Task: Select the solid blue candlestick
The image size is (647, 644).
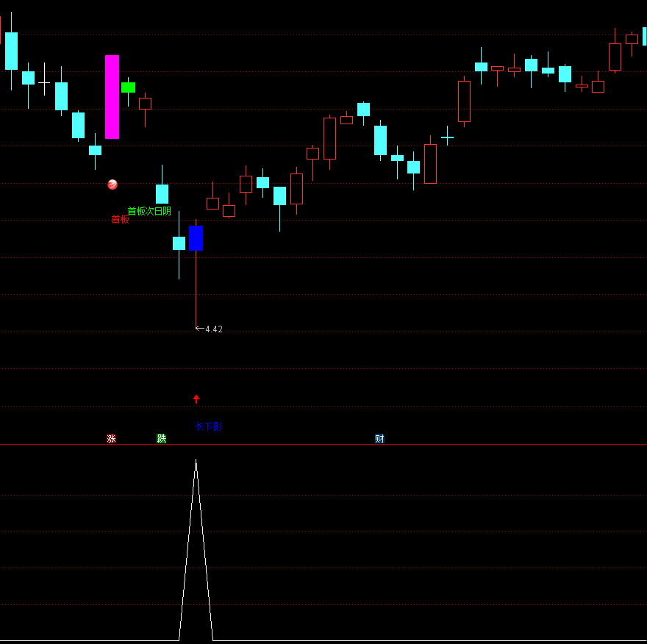Action: (196, 238)
